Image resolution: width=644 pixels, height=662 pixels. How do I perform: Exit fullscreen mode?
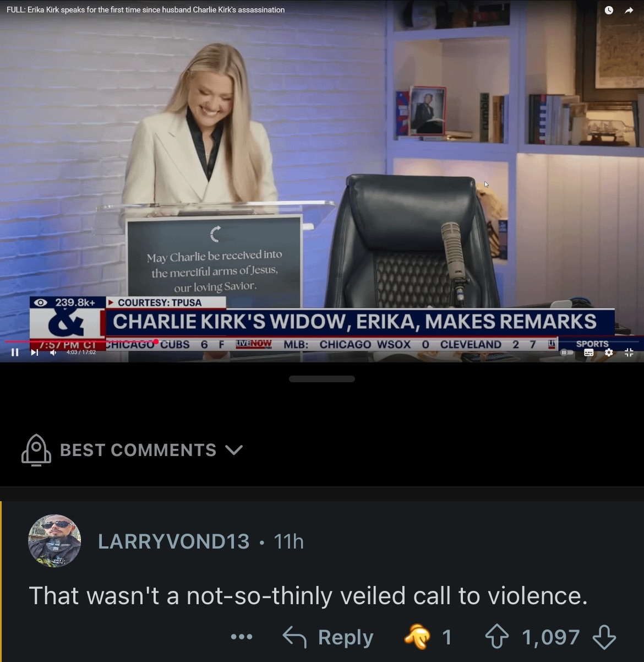coord(629,352)
